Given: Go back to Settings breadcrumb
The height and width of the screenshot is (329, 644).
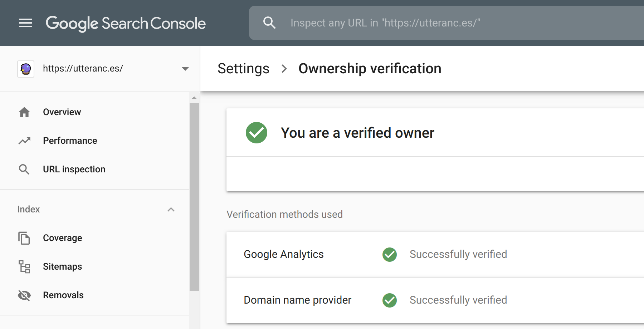Looking at the screenshot, I should (x=243, y=69).
